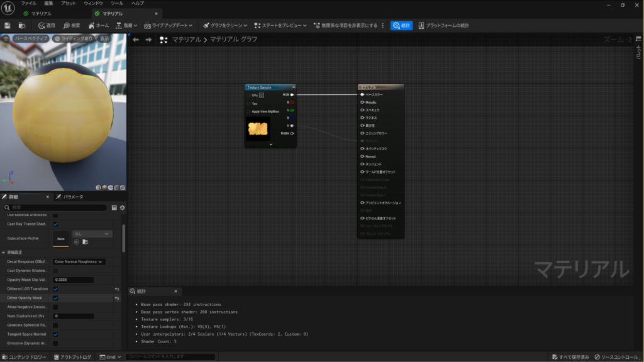
Task: Expand the Texture Sample node bottom arrow
Action: tap(270, 144)
